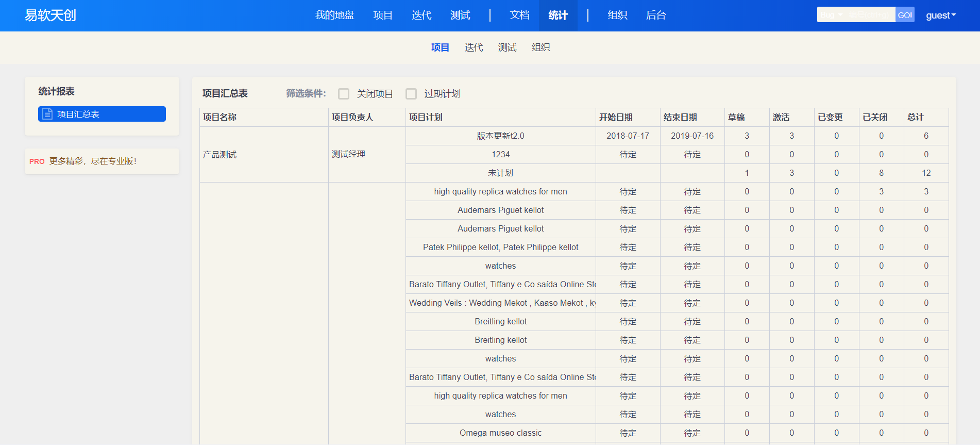The width and height of the screenshot is (980, 445).
Task: Open the Bug search type dropdown
Action: click(831, 15)
